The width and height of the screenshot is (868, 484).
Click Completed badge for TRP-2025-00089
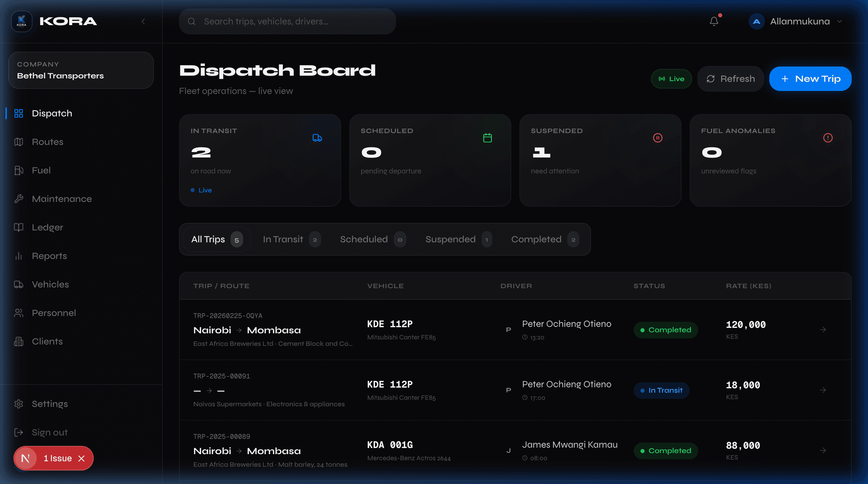(666, 451)
